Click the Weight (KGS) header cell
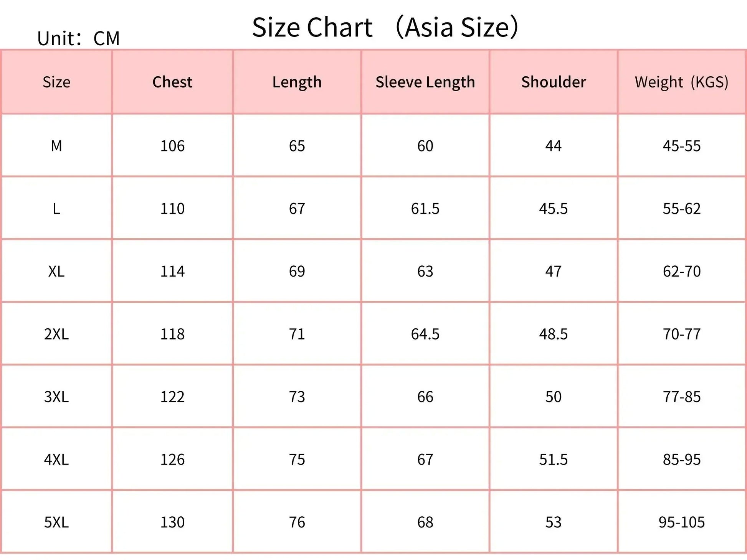Screen dimensions: 747x560 681,82
